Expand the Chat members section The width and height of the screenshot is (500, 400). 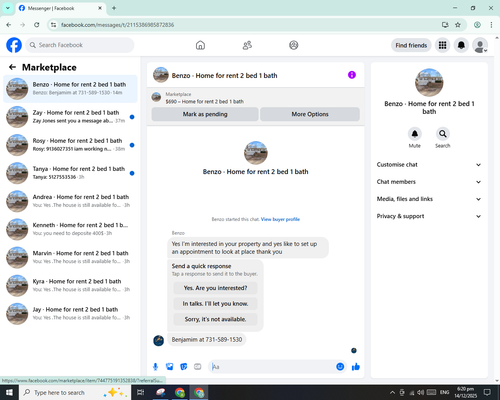pos(429,182)
